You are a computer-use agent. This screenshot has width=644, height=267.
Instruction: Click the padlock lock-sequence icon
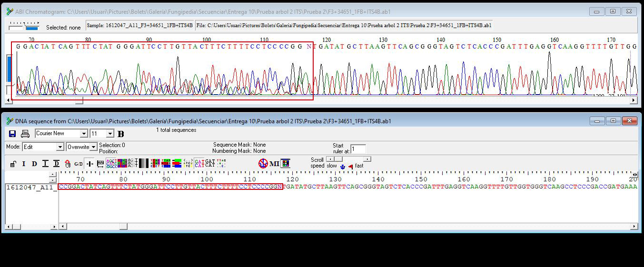(13, 164)
